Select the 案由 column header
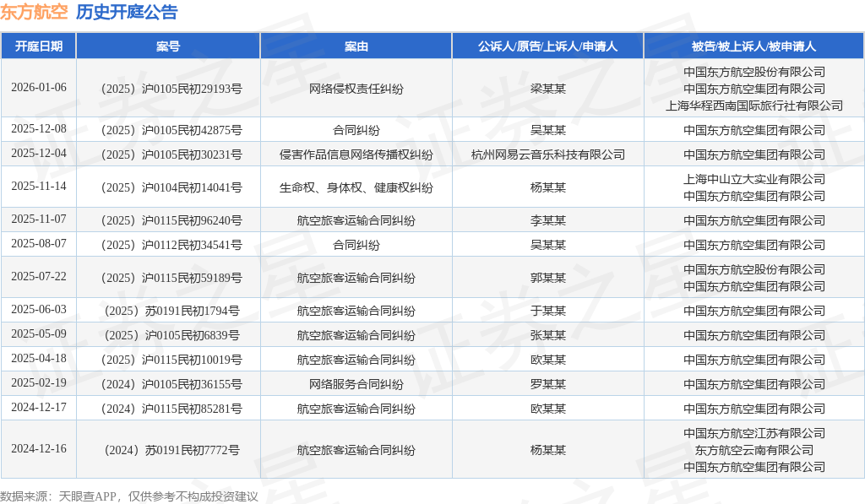Image resolution: width=865 pixels, height=504 pixels. [356, 46]
